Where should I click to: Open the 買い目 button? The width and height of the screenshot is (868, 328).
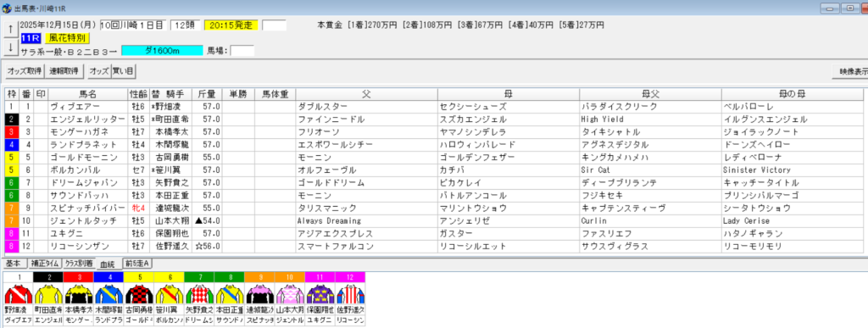pos(124,71)
